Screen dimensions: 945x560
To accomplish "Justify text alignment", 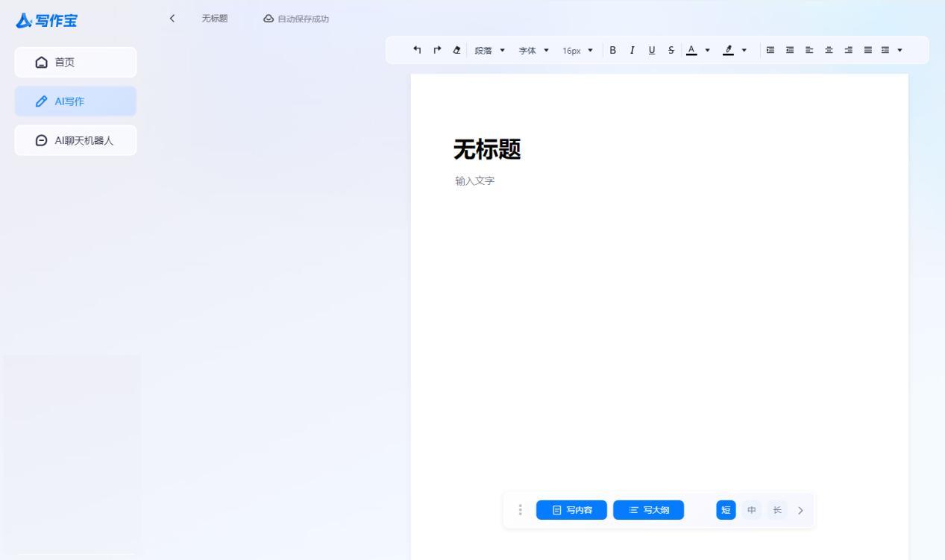I will 868,50.
